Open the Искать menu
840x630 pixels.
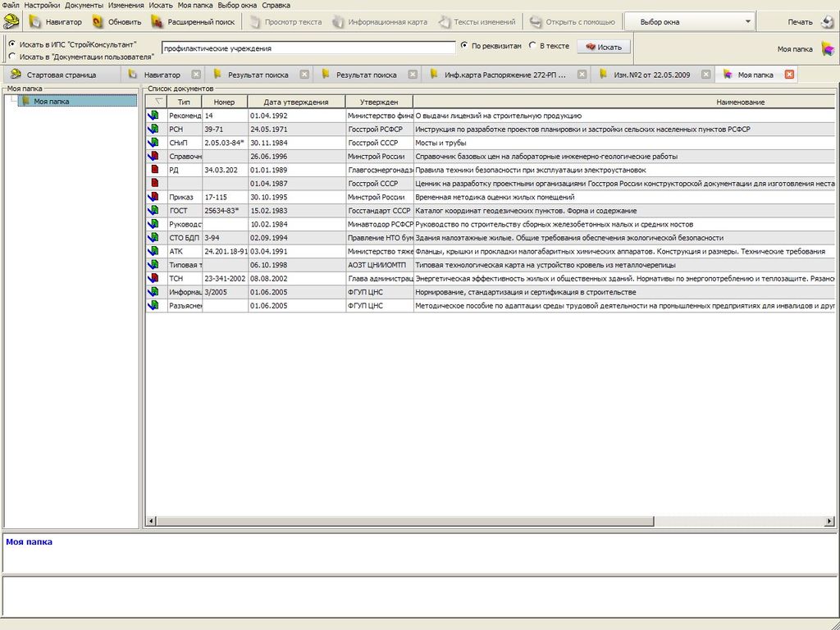161,6
